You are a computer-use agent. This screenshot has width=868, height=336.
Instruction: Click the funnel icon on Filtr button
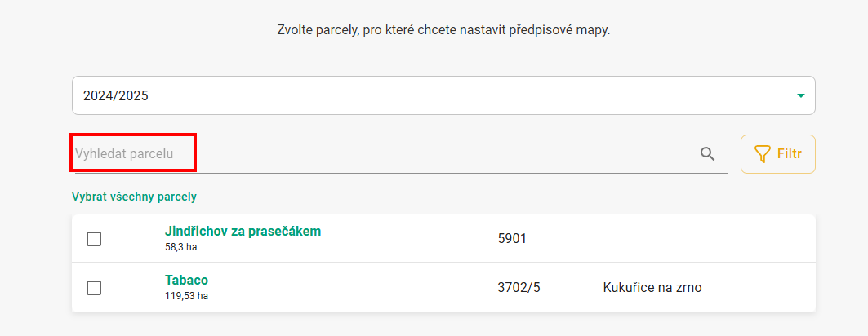point(763,154)
